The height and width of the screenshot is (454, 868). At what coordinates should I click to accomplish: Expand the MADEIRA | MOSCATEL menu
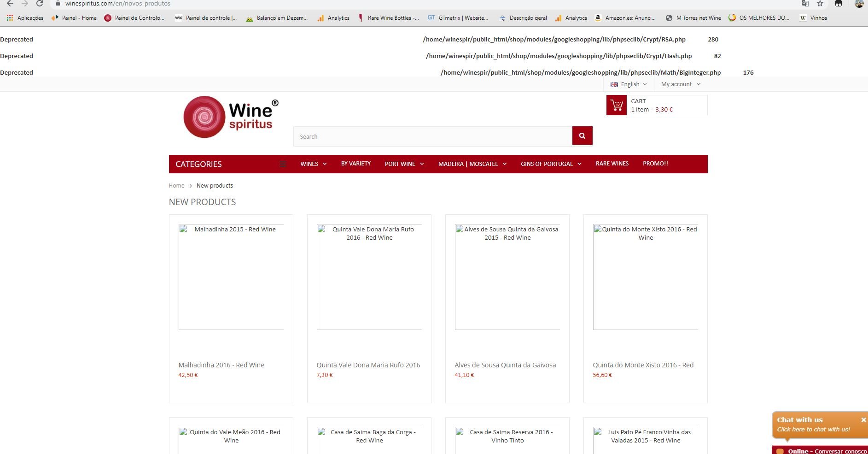click(472, 164)
